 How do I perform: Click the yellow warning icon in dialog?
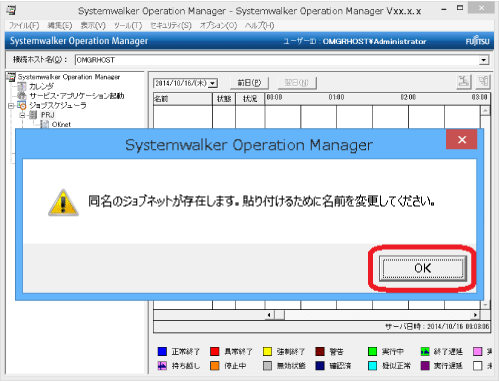tap(63, 203)
